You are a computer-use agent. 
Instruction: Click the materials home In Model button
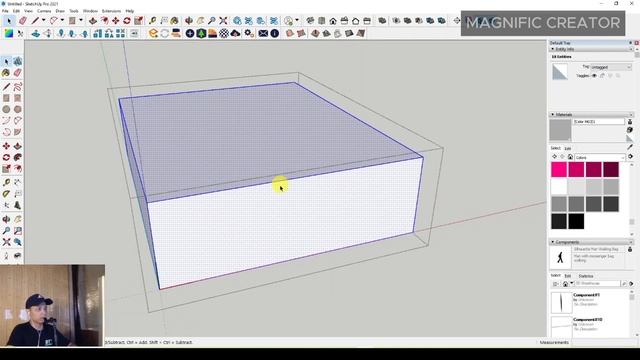tap(570, 157)
